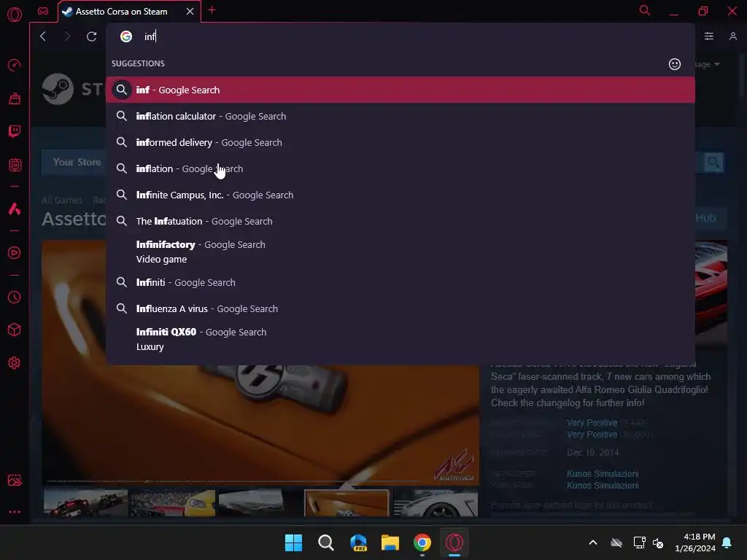This screenshot has height=560, width=747.
Task: Open the Easy Setup sliders icon
Action: (709, 36)
